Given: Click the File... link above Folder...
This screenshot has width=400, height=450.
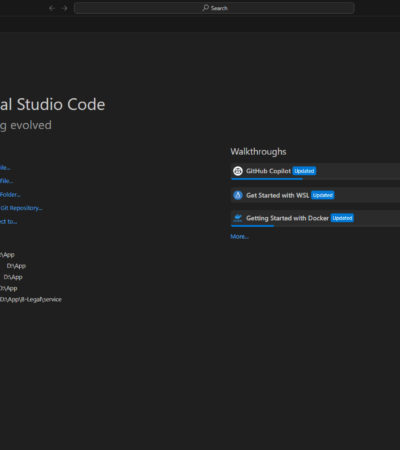Looking at the screenshot, I should [x=6, y=181].
